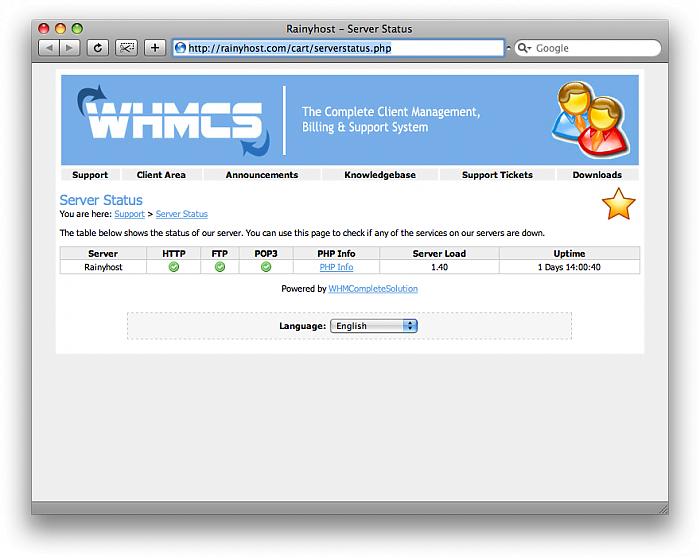Go back with the browser back arrow
The height and width of the screenshot is (558, 700).
(x=49, y=48)
